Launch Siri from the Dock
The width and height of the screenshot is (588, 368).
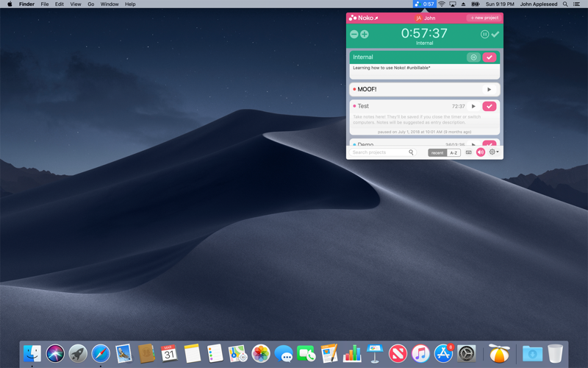click(x=55, y=354)
